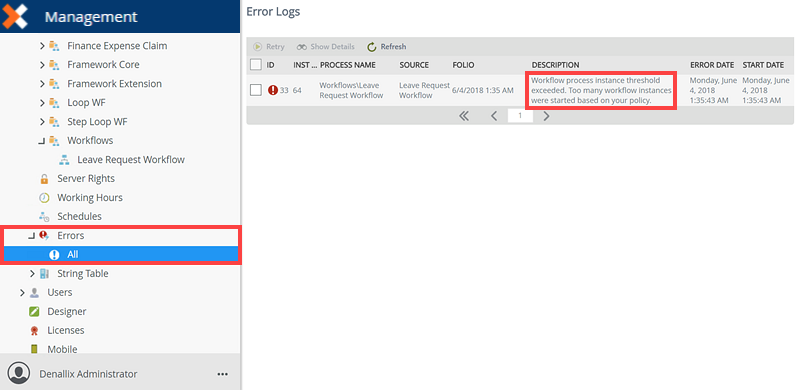Screen dimensions: 800x390
Task: Click the Framework Core folder icon
Action: click(54, 65)
